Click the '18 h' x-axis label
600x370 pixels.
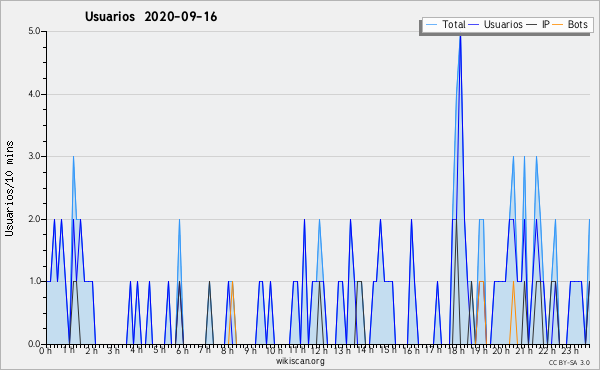click(456, 351)
